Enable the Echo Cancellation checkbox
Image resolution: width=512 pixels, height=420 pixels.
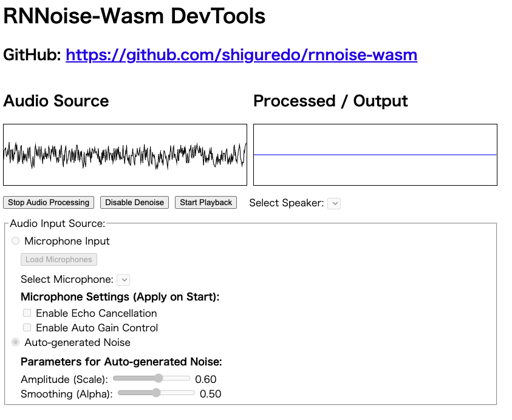point(27,313)
